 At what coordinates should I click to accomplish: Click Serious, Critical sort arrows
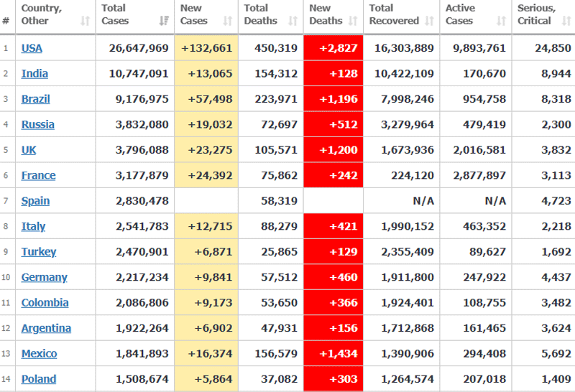coord(566,21)
